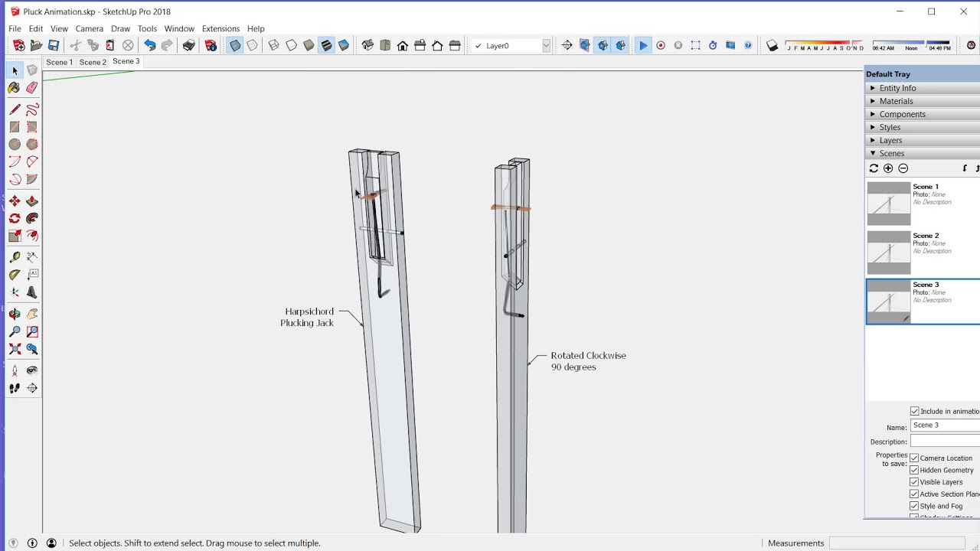Image resolution: width=980 pixels, height=551 pixels.
Task: Remove the selected scene with minus button
Action: (903, 168)
